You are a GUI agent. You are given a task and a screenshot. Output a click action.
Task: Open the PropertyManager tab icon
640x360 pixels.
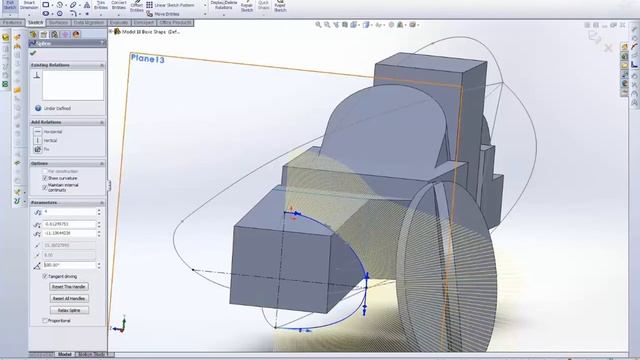pyautogui.click(x=44, y=35)
